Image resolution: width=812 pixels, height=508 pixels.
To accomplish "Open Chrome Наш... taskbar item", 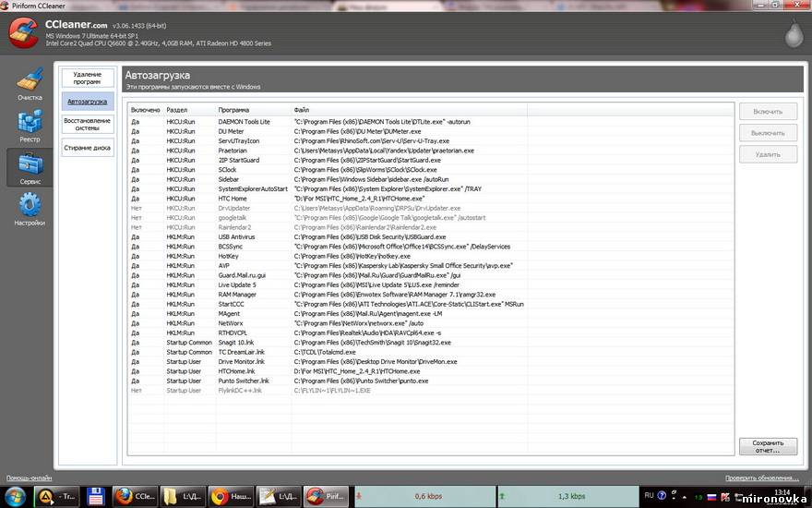I will (x=232, y=496).
